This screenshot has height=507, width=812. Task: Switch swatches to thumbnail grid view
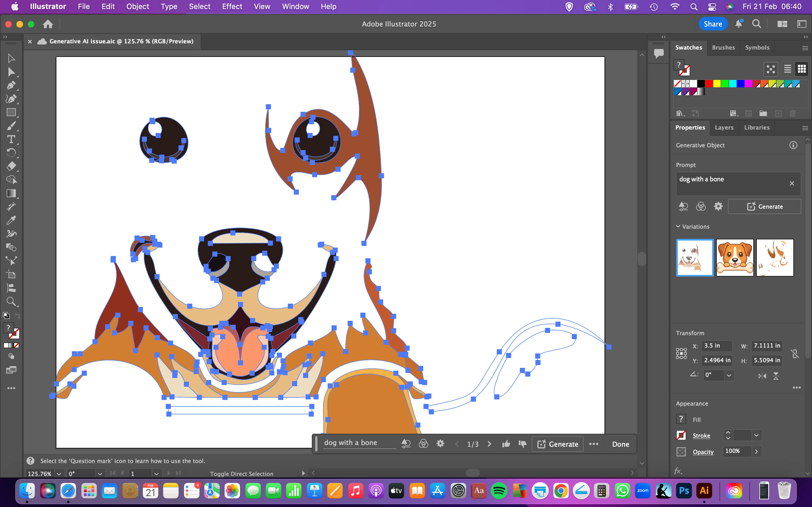[802, 69]
